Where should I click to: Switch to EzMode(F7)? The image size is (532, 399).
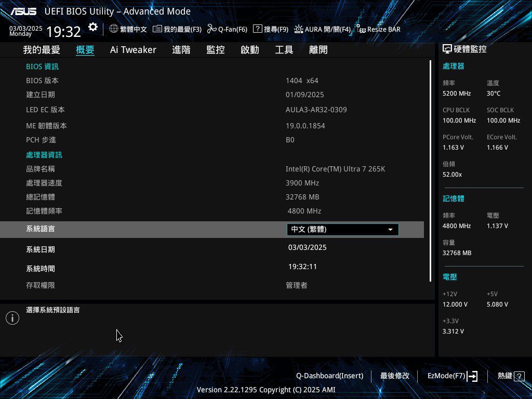point(453,376)
